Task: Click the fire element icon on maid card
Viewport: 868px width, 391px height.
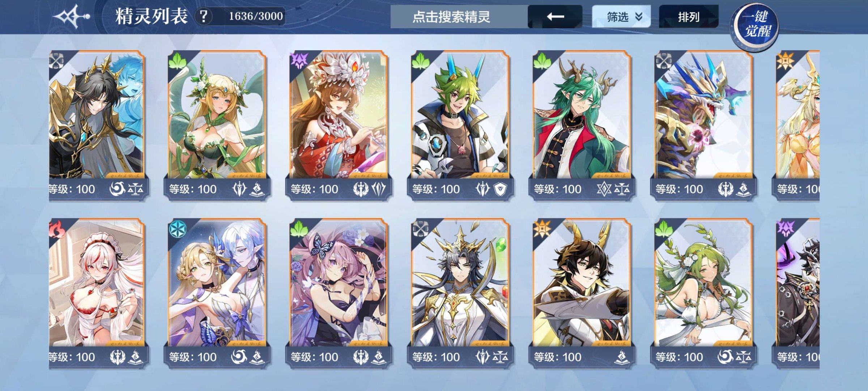Action: [x=56, y=229]
